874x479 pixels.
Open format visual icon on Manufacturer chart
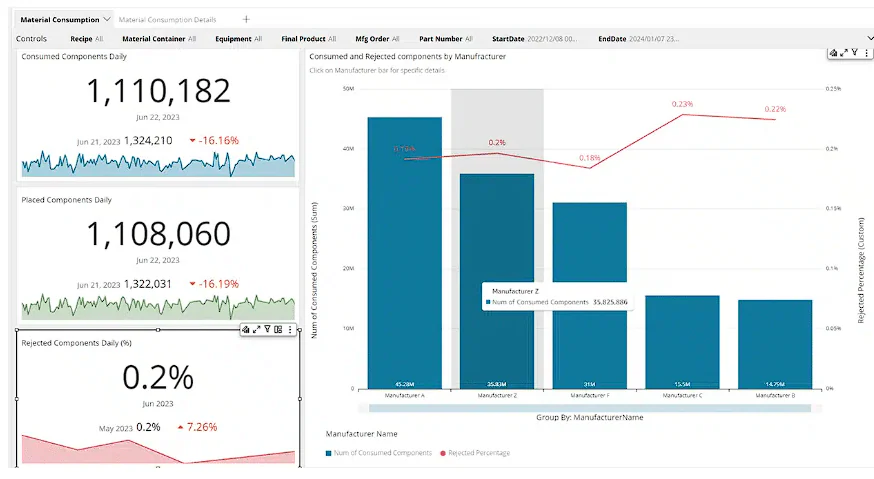(x=833, y=53)
